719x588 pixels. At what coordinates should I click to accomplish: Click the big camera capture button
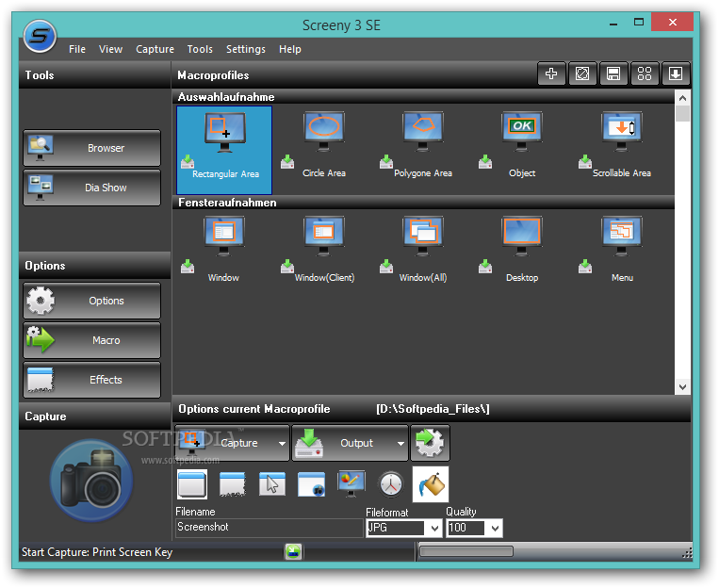[x=91, y=482]
